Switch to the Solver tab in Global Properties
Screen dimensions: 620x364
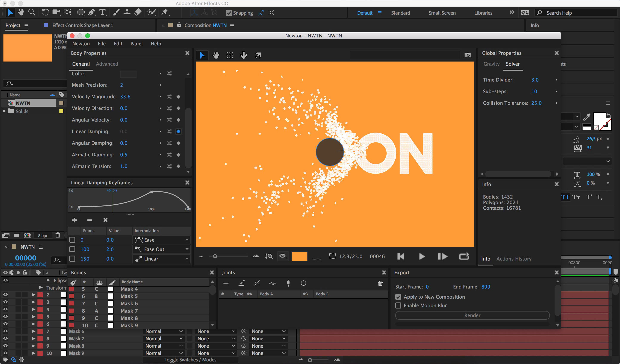[513, 64]
